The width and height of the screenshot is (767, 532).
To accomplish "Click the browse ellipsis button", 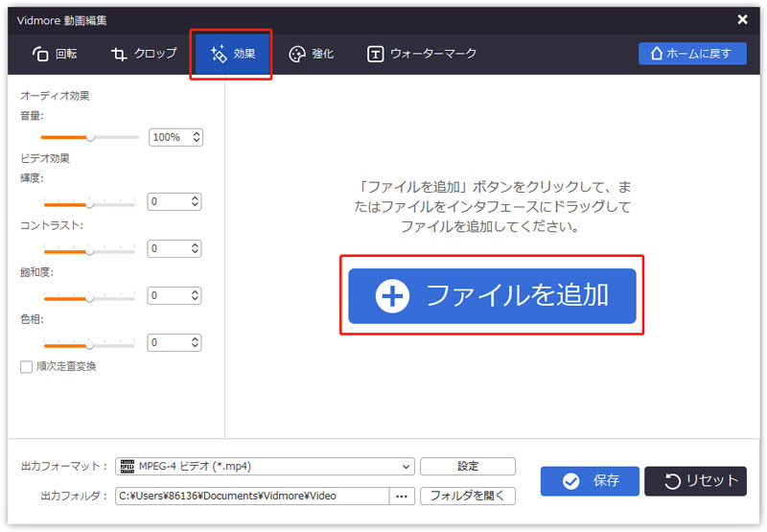I will (x=402, y=496).
